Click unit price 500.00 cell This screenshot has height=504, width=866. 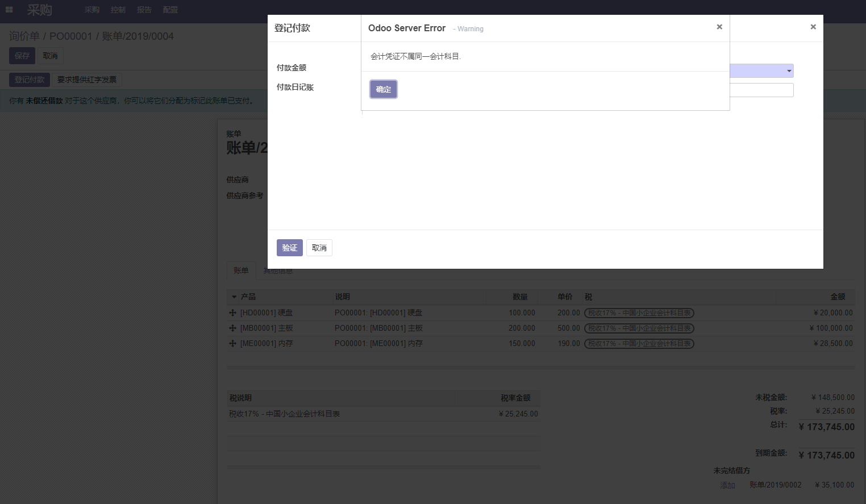[569, 328]
